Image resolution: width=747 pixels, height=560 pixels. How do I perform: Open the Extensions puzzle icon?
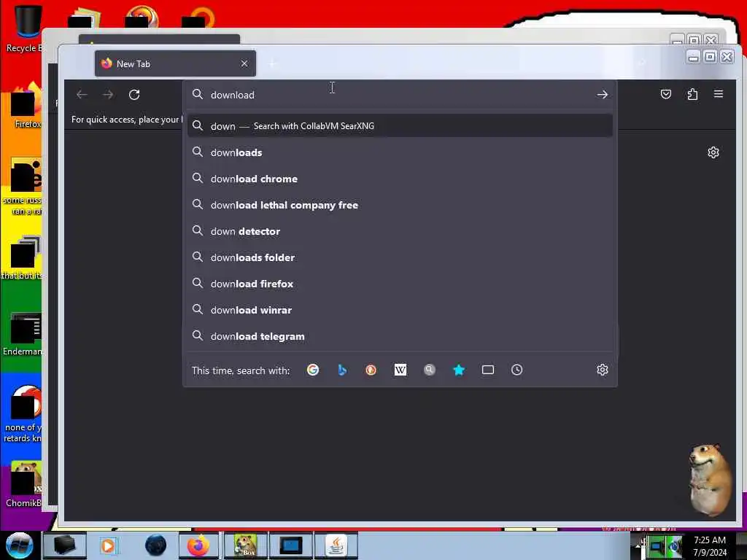tap(692, 94)
